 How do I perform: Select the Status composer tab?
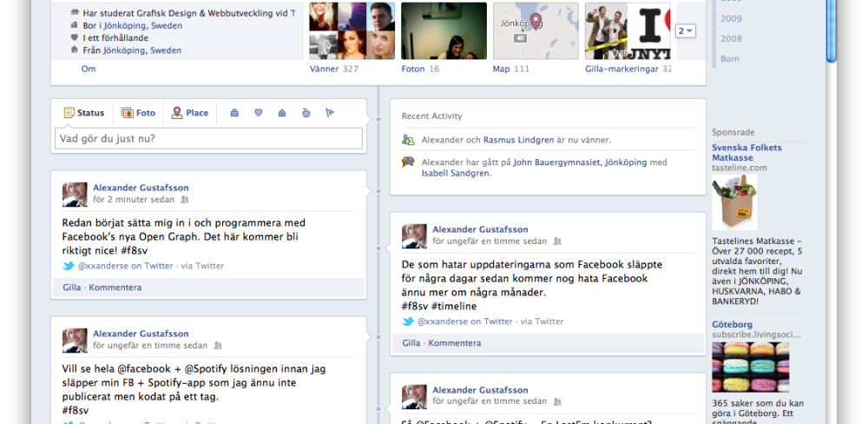pos(84,113)
